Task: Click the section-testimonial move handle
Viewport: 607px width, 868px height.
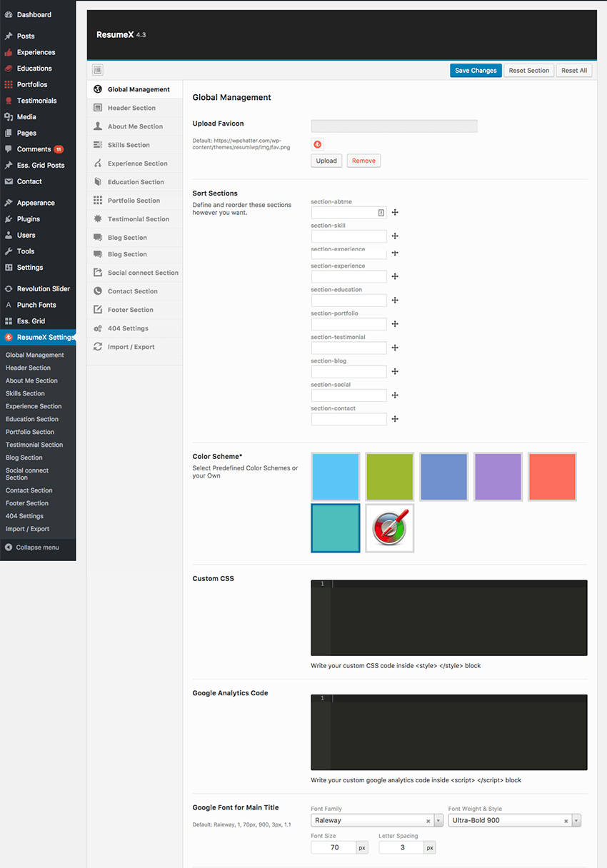Action: coord(395,348)
